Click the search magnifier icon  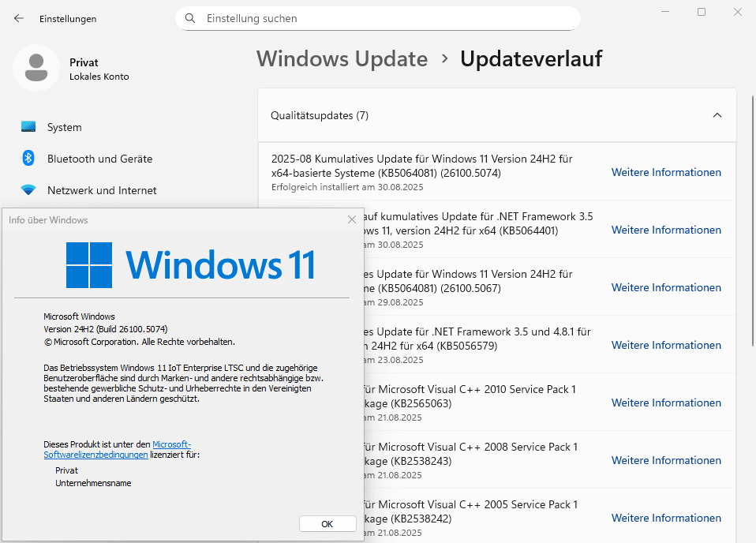click(x=190, y=18)
